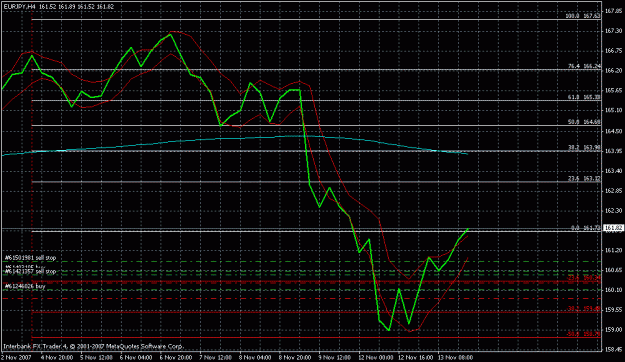Click the 5 Nov 12:00 time axis label

tap(96, 357)
